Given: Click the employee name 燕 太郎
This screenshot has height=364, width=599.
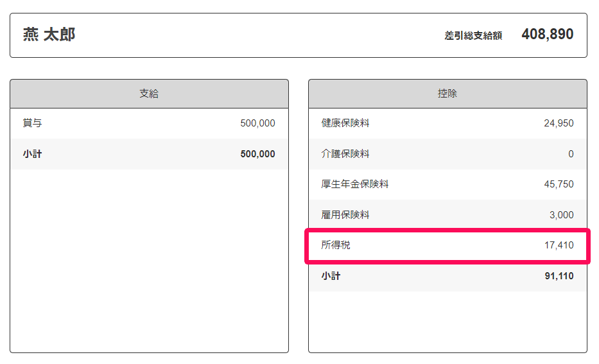Looking at the screenshot, I should pyautogui.click(x=49, y=35).
